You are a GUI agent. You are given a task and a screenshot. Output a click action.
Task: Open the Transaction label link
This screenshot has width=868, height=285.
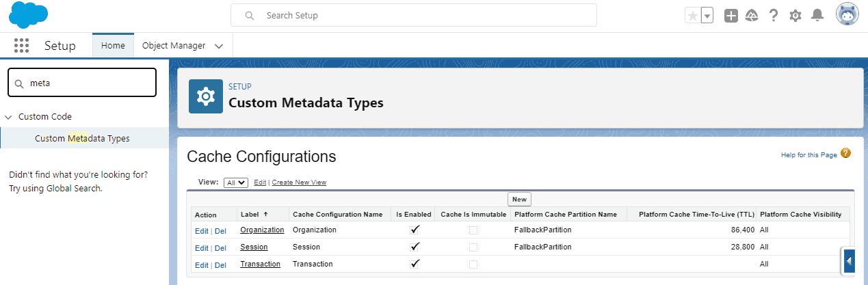[260, 264]
